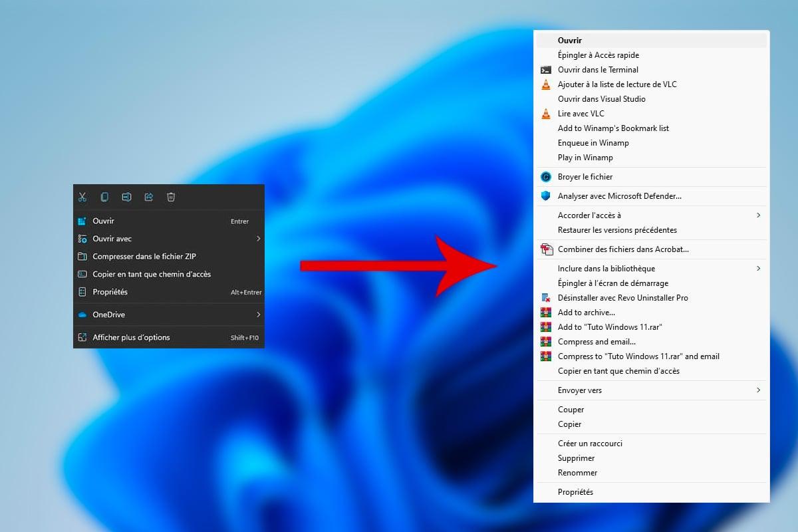Screen dimensions: 798x532
Task: Click the Microsoft Defender shield icon
Action: coord(546,196)
